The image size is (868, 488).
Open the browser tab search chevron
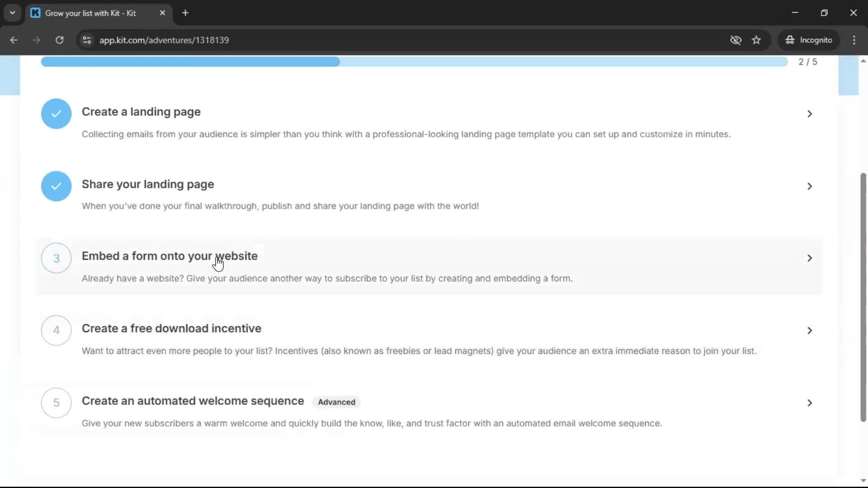[x=12, y=13]
